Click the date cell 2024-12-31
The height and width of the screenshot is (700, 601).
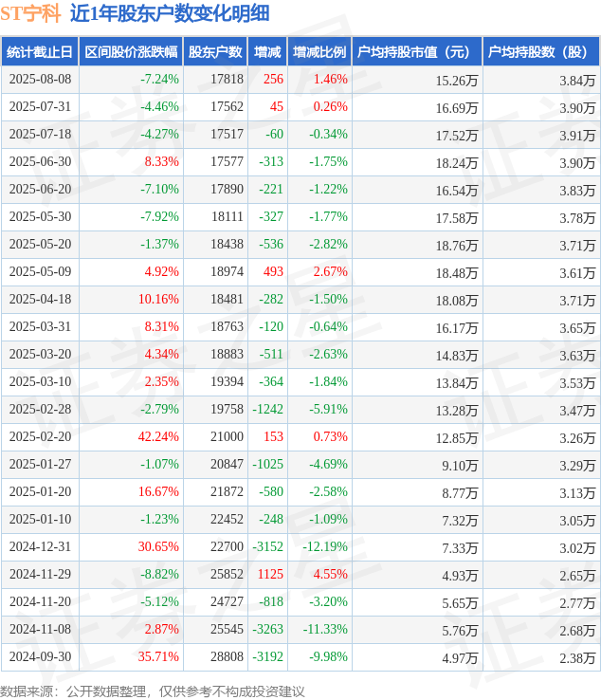point(40,547)
